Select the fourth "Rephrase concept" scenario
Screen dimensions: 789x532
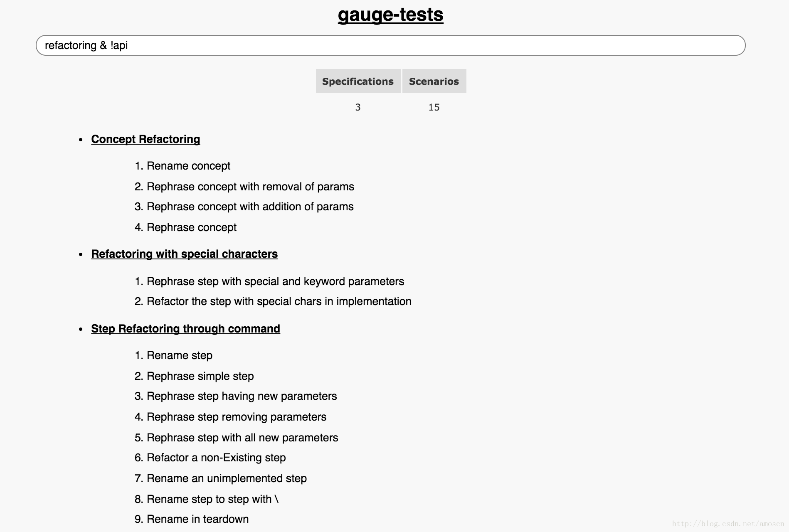pos(192,227)
